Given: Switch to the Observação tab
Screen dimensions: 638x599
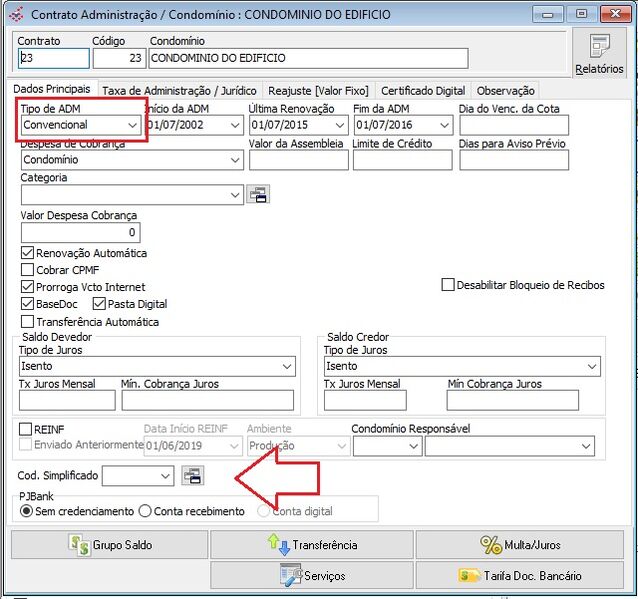Looking at the screenshot, I should click(x=505, y=90).
